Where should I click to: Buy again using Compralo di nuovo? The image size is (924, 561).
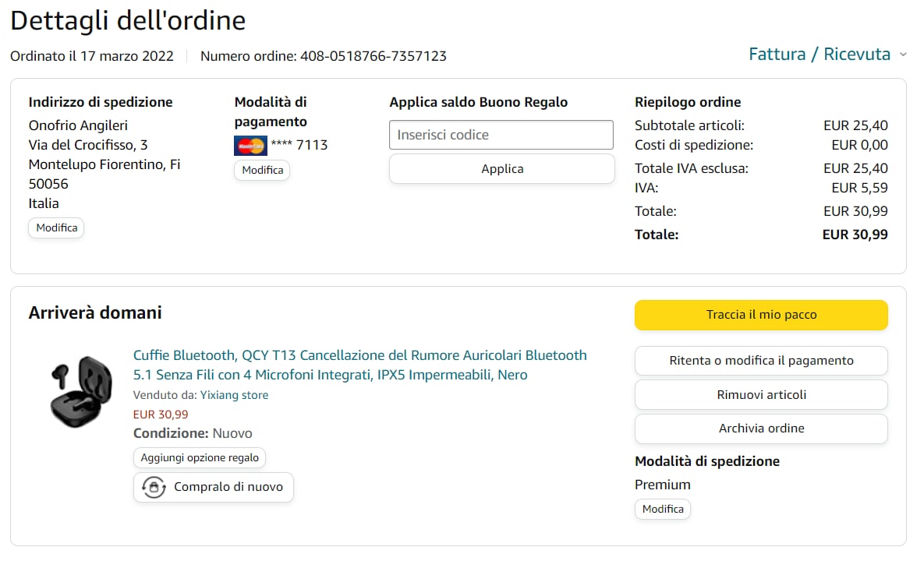214,488
